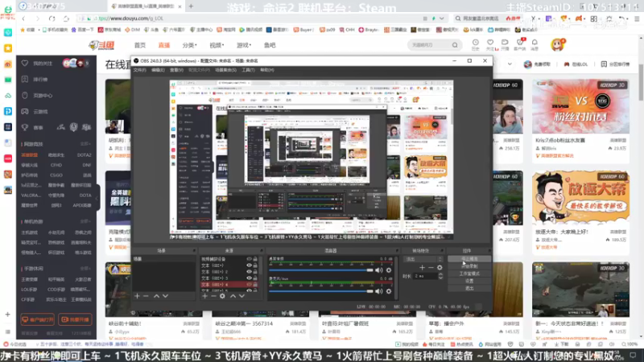Remove scene transition with minus icon

431,268
